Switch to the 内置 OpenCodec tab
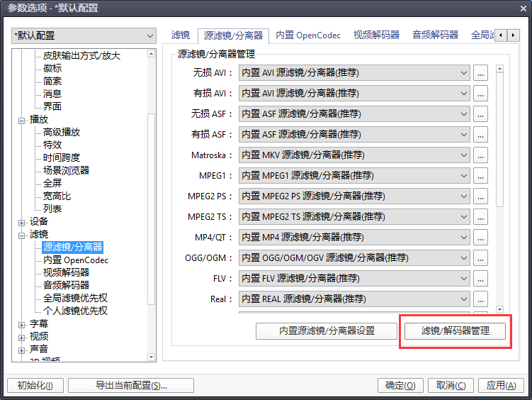Viewport: 532px width, 400px height. pyautogui.click(x=308, y=35)
